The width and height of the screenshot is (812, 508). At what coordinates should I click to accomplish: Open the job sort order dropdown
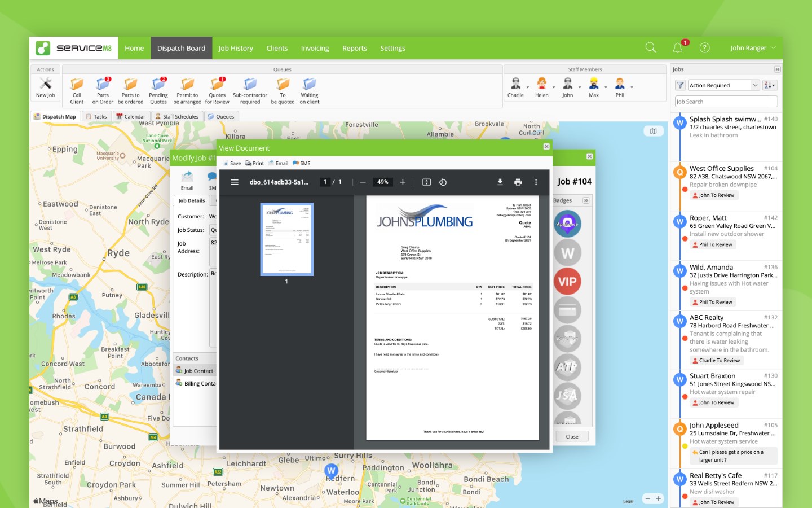[x=770, y=85]
